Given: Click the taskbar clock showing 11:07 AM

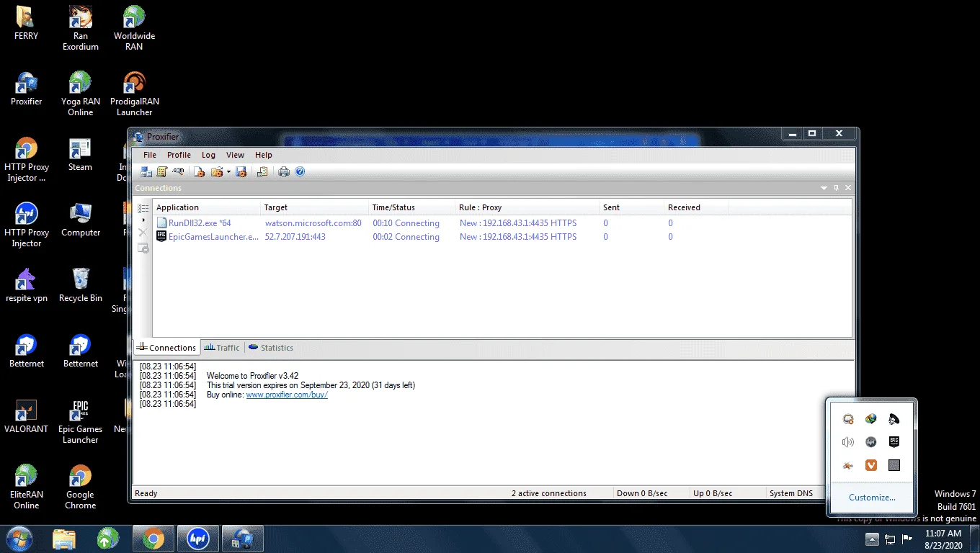Looking at the screenshot, I should pyautogui.click(x=943, y=539).
